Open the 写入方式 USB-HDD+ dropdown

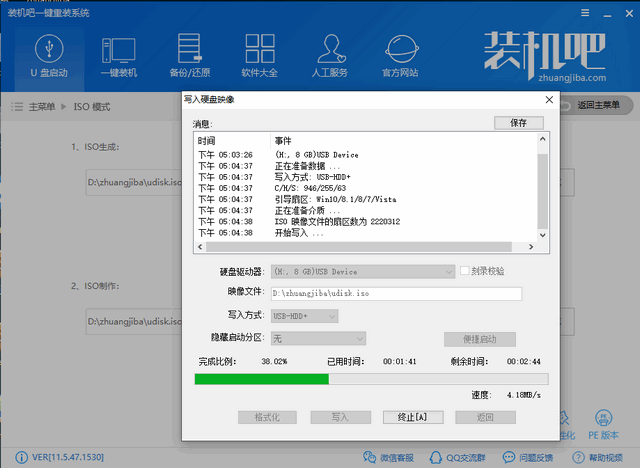point(333,316)
